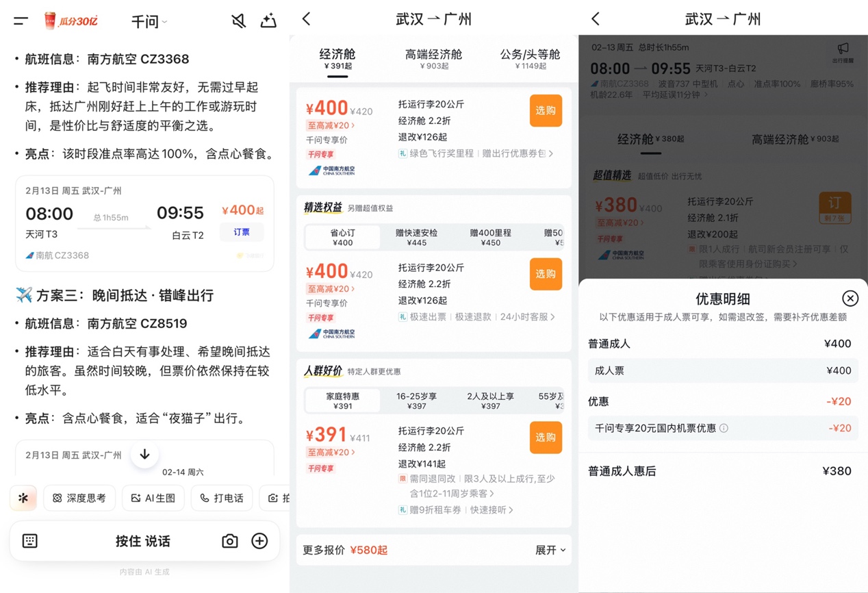
Task: Click the 方案三：晚间抵达·错峰出行 heading
Action: tap(114, 295)
